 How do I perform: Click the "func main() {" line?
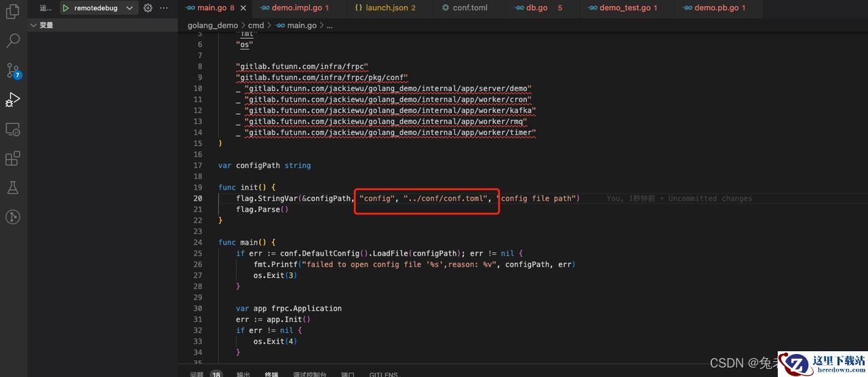(247, 242)
